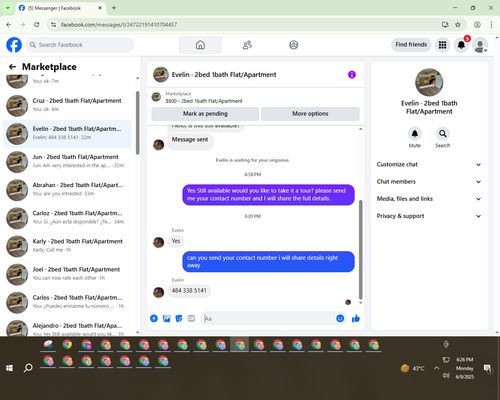Viewport: 500px width, 400px height.
Task: Click chat list scrollbar
Action: [137, 123]
